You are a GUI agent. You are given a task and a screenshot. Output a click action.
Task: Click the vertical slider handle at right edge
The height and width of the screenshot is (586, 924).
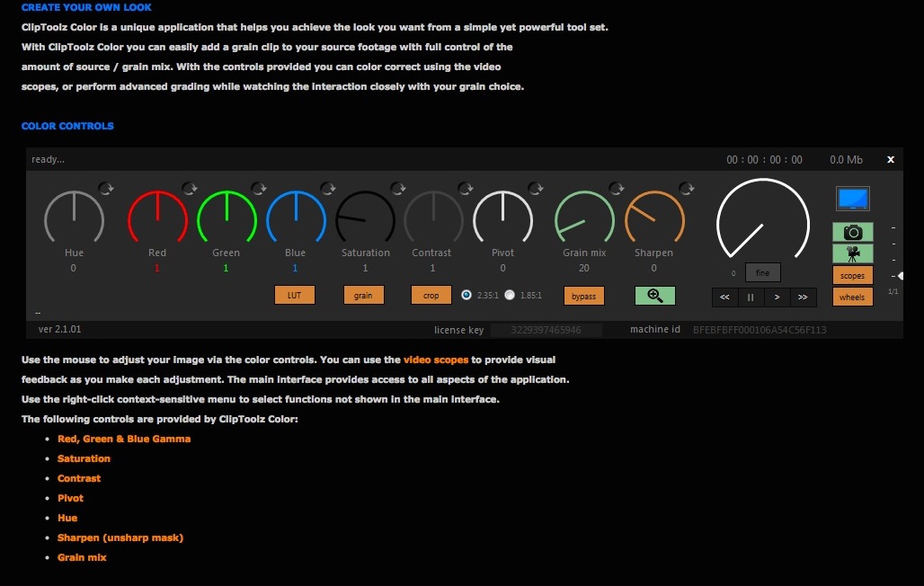(x=901, y=276)
